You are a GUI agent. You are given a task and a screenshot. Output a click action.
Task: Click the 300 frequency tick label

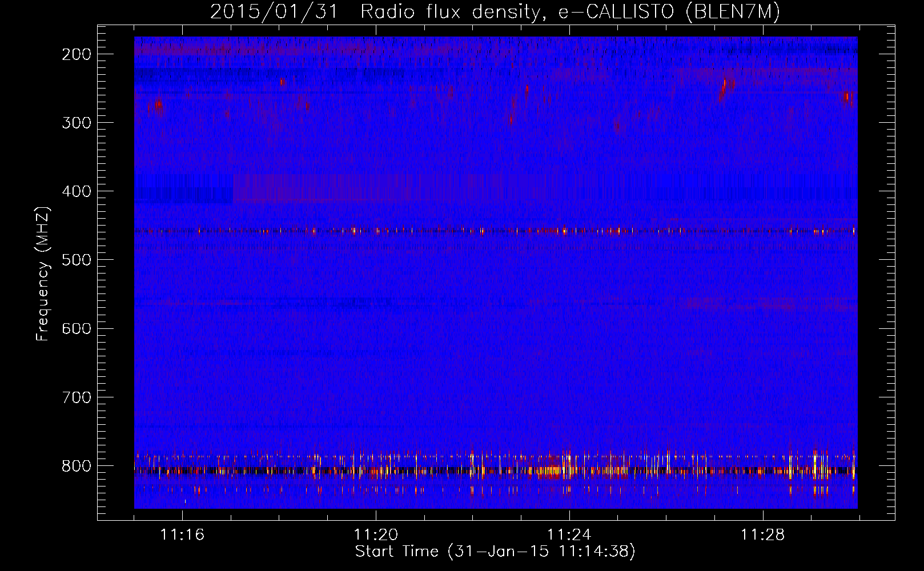pyautogui.click(x=76, y=123)
